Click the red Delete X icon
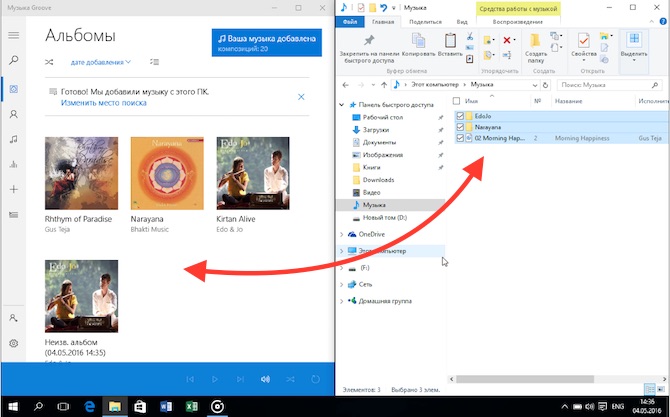 click(x=507, y=40)
